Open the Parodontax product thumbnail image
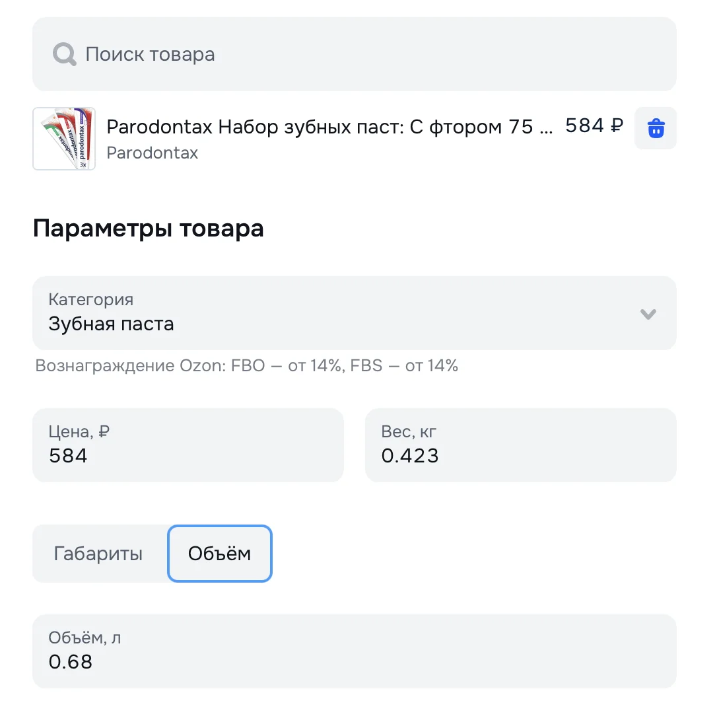The width and height of the screenshot is (717, 728). [x=64, y=139]
